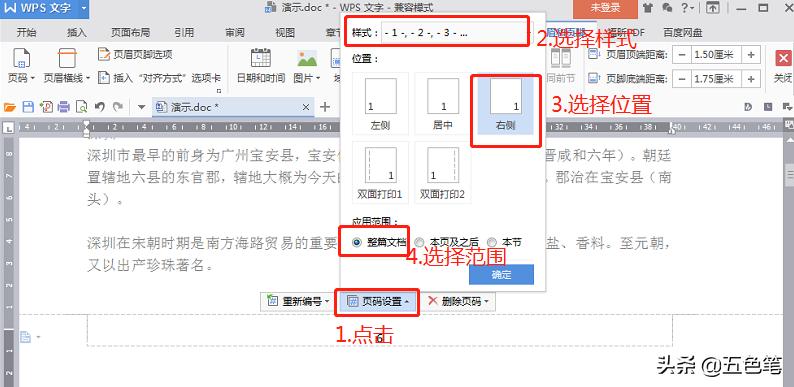Click the print icon
This screenshot has width=794, height=387.
(64, 107)
